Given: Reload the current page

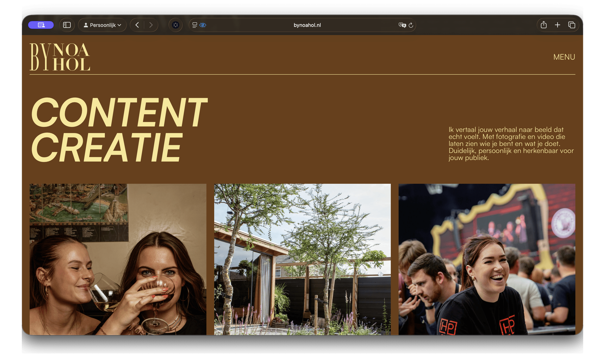Looking at the screenshot, I should (411, 25).
